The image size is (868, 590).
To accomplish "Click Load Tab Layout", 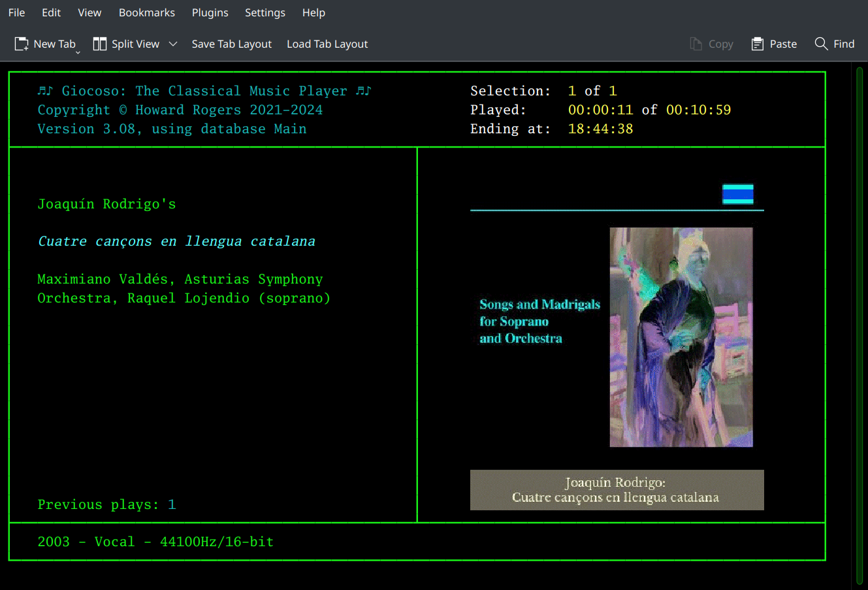I will pos(327,44).
